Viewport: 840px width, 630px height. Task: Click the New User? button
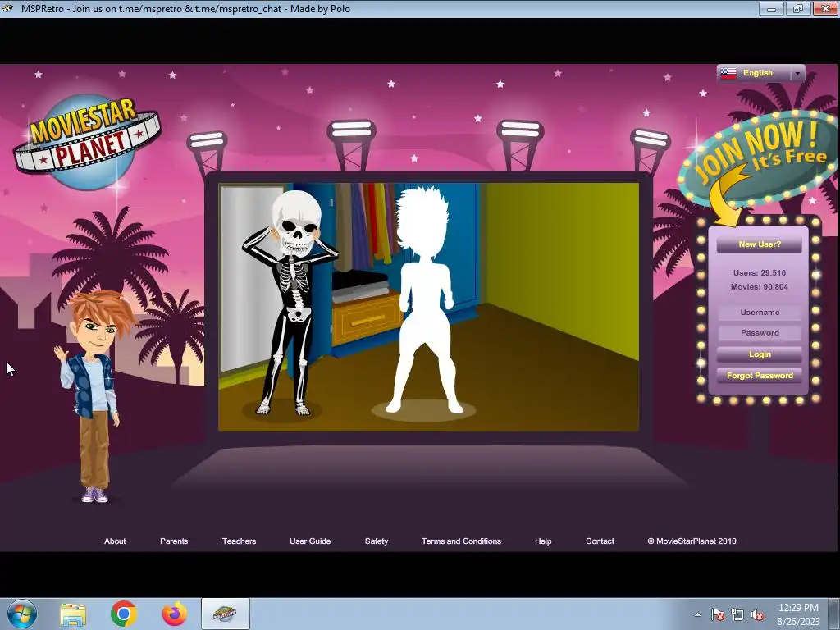[x=760, y=244]
